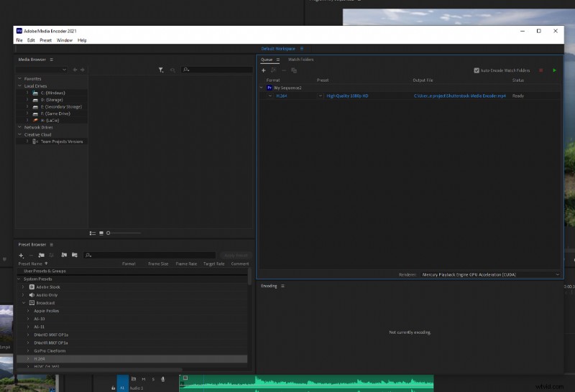Open the H.264 format dropdown arrow
Screen dimensions: 575x392
tap(270, 95)
